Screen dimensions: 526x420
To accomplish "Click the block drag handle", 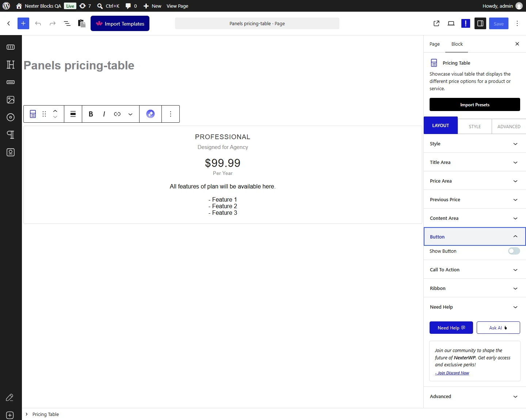I will point(44,114).
